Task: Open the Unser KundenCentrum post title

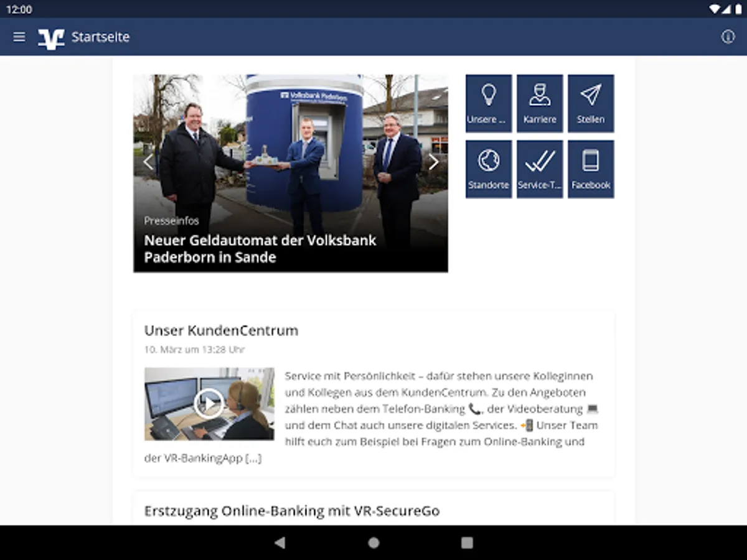Action: (221, 330)
